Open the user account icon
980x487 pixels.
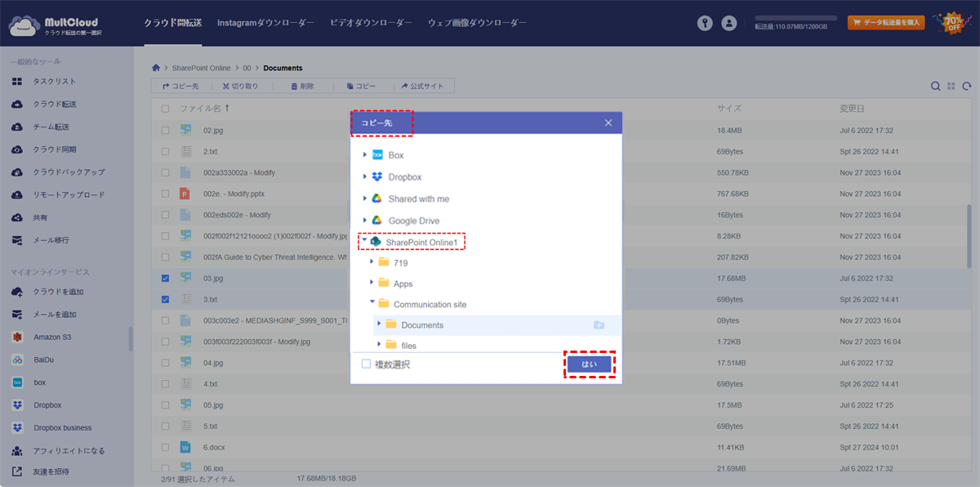pyautogui.click(x=729, y=24)
